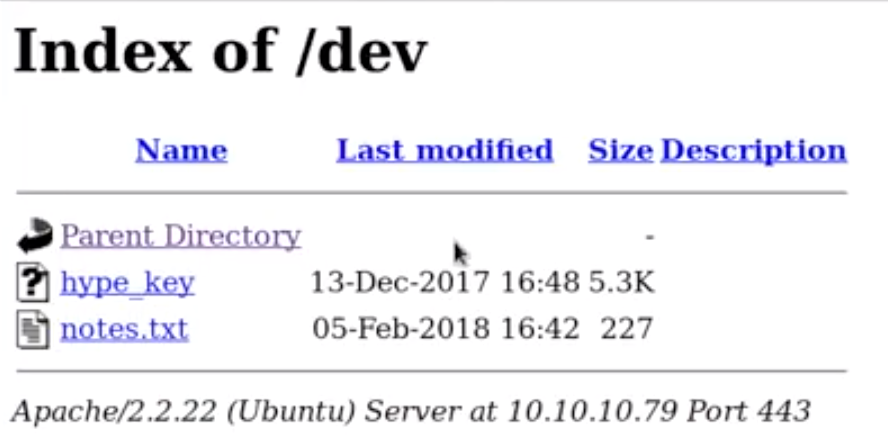Click the unknown-file icon beside hype_key
Screen dimensions: 888x440
point(33,282)
